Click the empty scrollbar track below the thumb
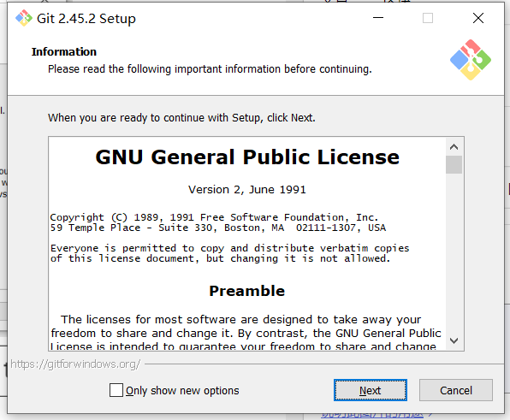510x420 pixels. click(x=454, y=253)
